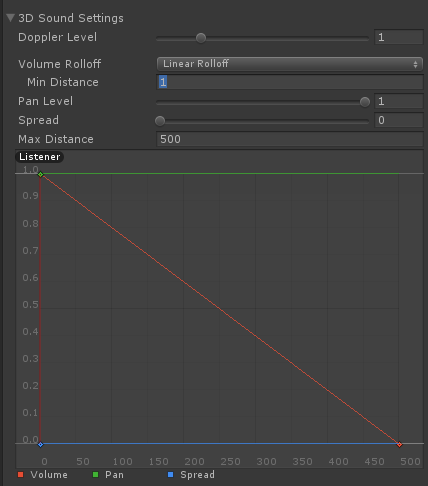Screen dimensions: 428x486
Task: Select the green Pan curve keyframe diamond
Action: (x=40, y=174)
